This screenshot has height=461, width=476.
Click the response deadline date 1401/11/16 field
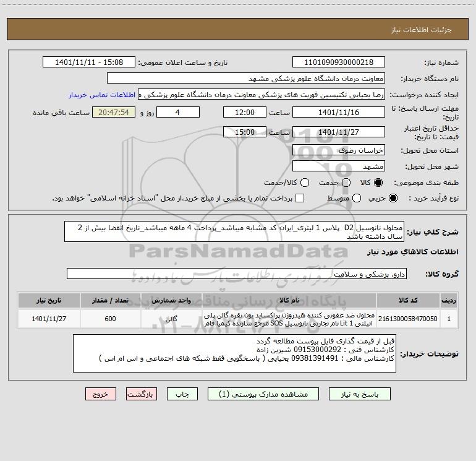(x=339, y=112)
